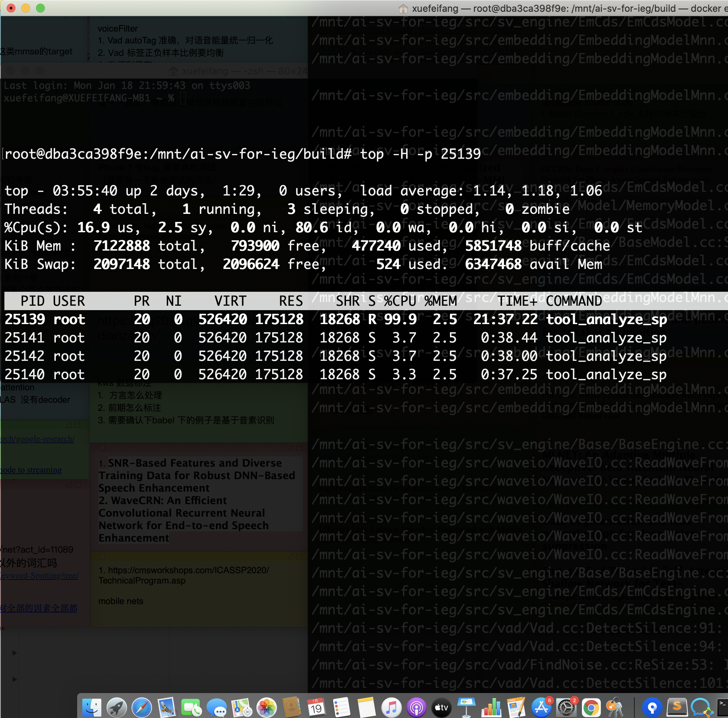Open Keychain Access keys icon in Dock
728x718 pixels.
616,707
